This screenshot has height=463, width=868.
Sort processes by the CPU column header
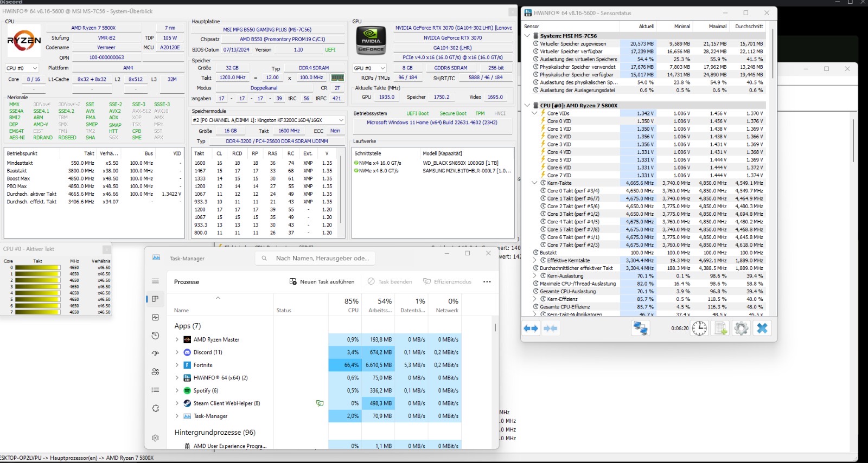(345, 305)
